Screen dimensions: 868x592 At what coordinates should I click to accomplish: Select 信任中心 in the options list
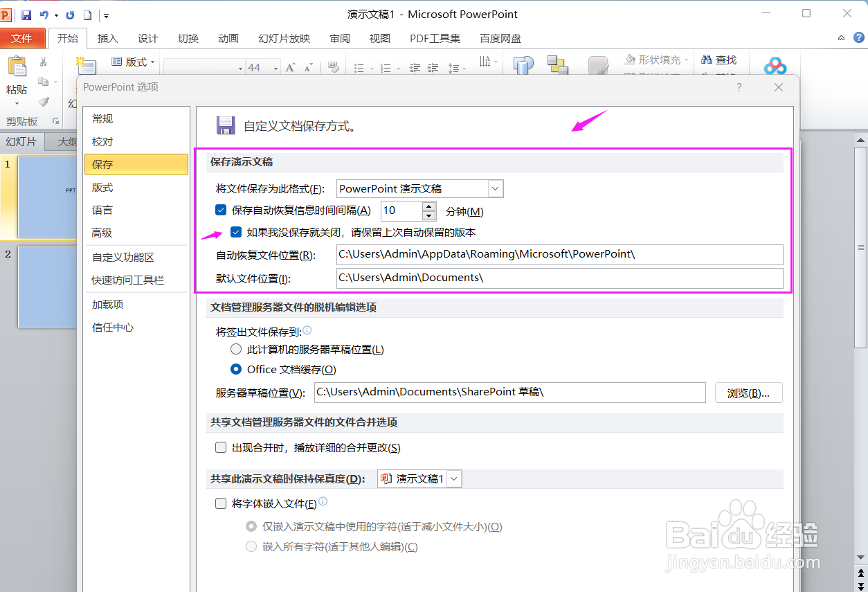point(137,328)
